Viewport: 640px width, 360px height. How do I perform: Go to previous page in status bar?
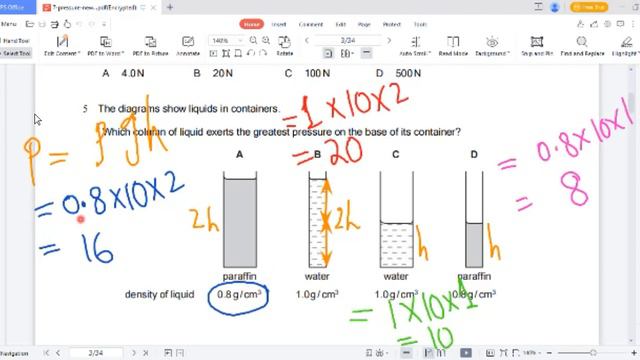58,353
